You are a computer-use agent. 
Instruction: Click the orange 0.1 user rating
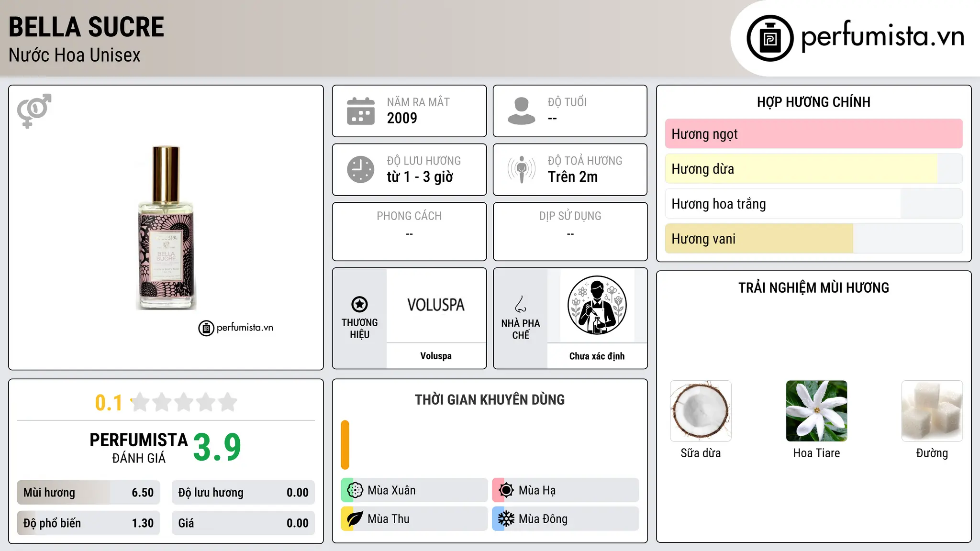pos(109,403)
